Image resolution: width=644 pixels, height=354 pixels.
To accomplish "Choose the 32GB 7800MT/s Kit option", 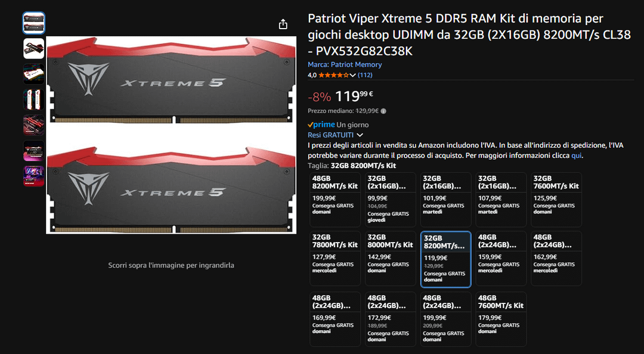I will tap(335, 258).
